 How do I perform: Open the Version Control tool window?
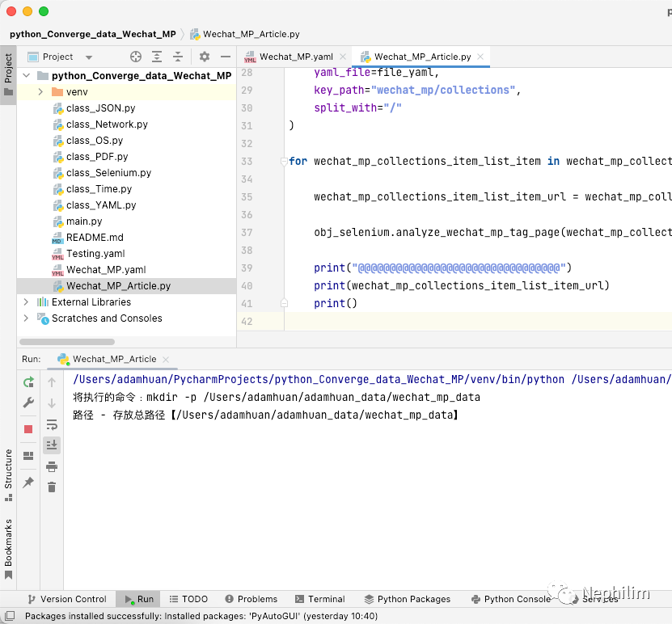point(66,599)
